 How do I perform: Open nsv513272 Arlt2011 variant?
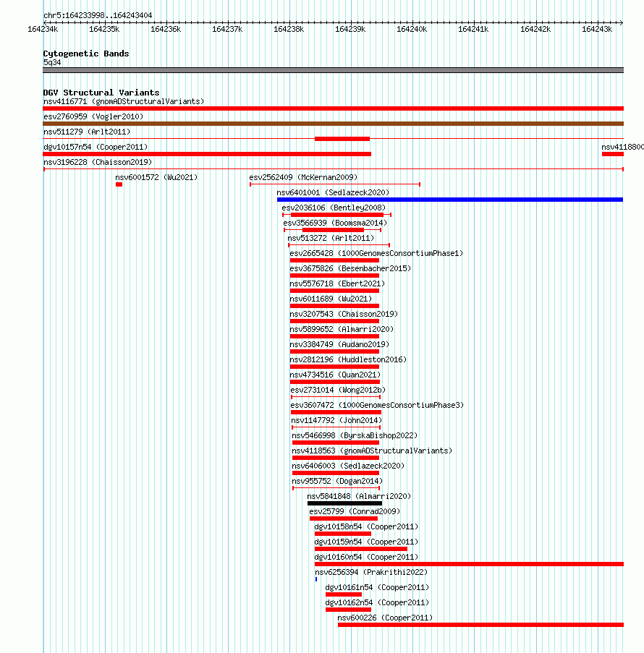tap(331, 238)
